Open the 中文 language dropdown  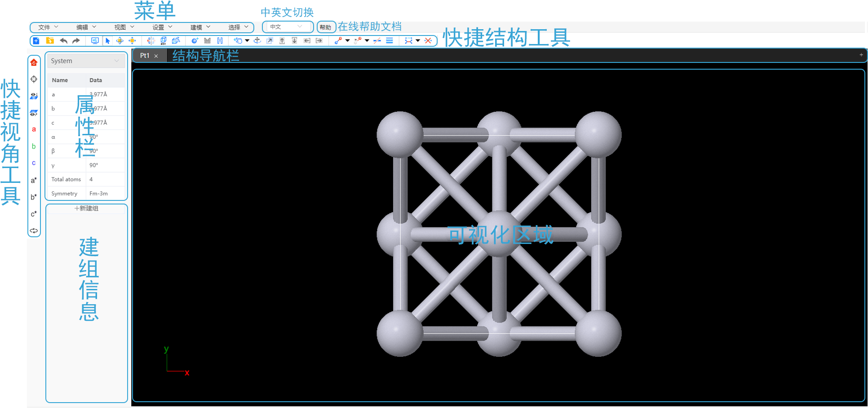pyautogui.click(x=288, y=27)
